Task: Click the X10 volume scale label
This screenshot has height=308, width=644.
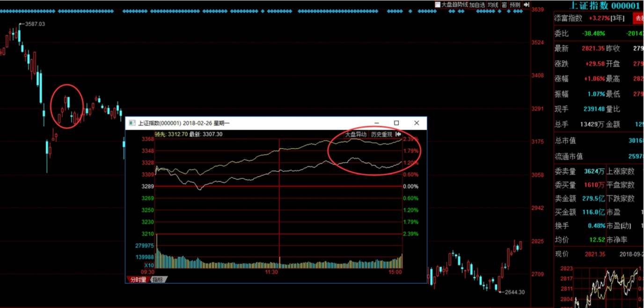Action: (x=149, y=265)
